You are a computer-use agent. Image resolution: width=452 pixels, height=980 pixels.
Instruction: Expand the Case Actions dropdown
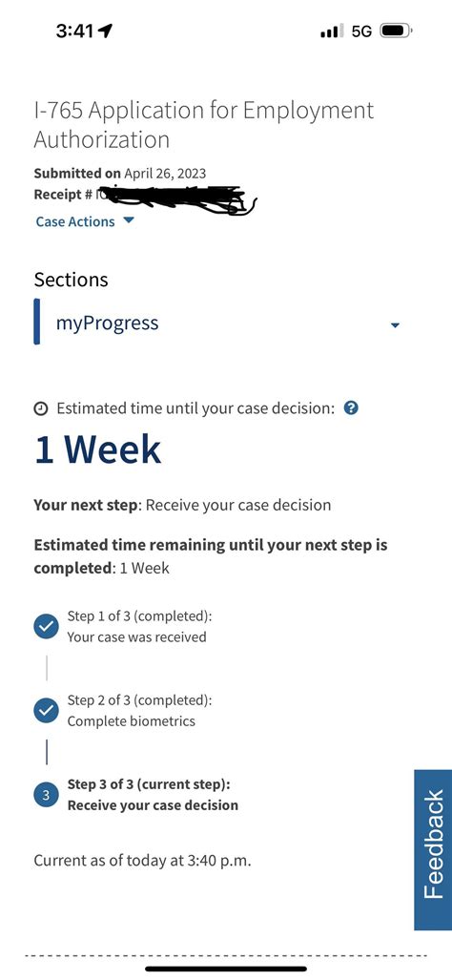point(84,222)
